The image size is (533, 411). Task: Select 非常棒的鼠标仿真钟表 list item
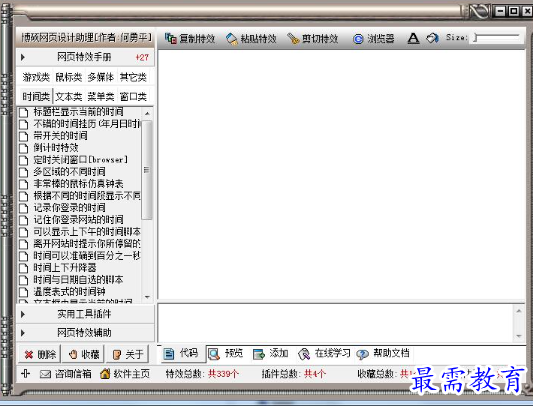[79, 184]
